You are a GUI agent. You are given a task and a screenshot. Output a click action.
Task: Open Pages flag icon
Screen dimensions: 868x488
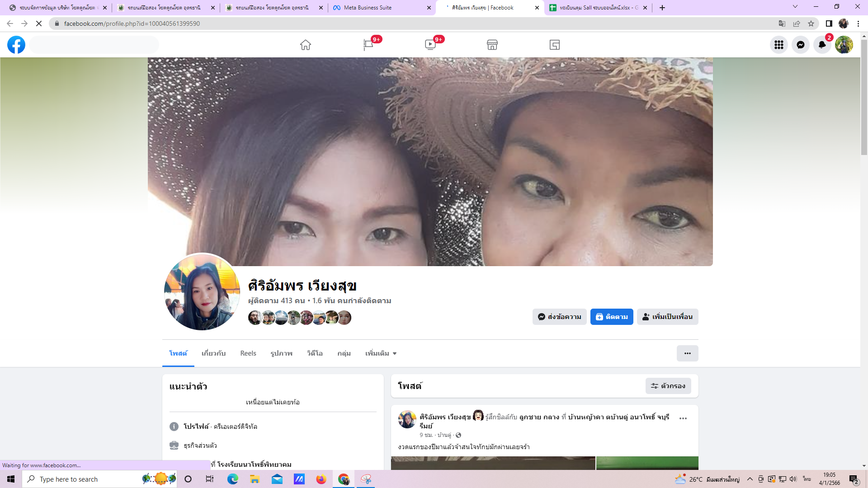coord(368,45)
